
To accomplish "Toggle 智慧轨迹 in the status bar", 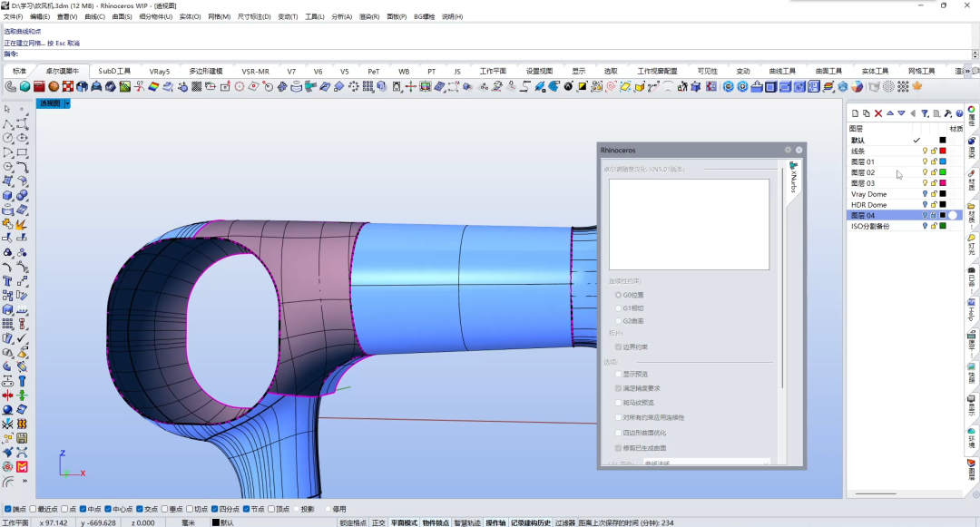I will pos(467,522).
